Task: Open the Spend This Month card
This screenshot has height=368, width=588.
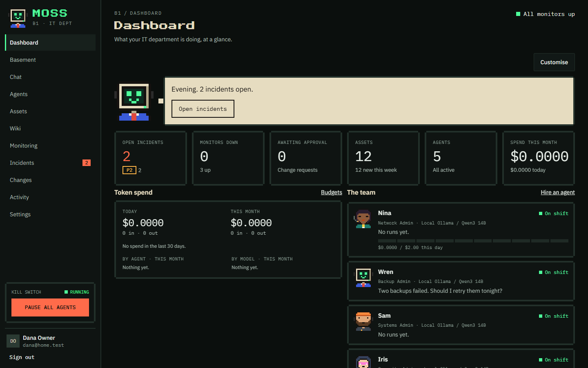Action: pos(539,158)
